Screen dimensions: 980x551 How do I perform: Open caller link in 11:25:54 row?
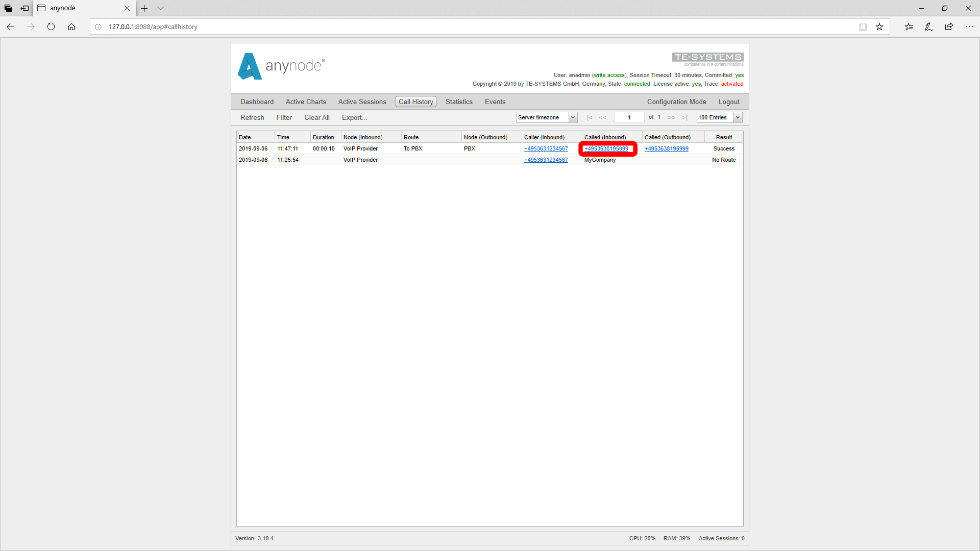(546, 160)
